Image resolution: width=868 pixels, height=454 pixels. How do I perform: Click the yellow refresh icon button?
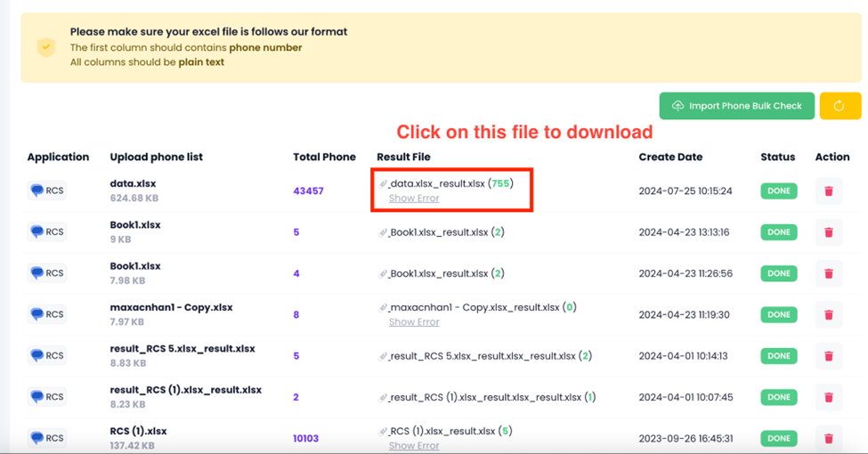pyautogui.click(x=840, y=106)
